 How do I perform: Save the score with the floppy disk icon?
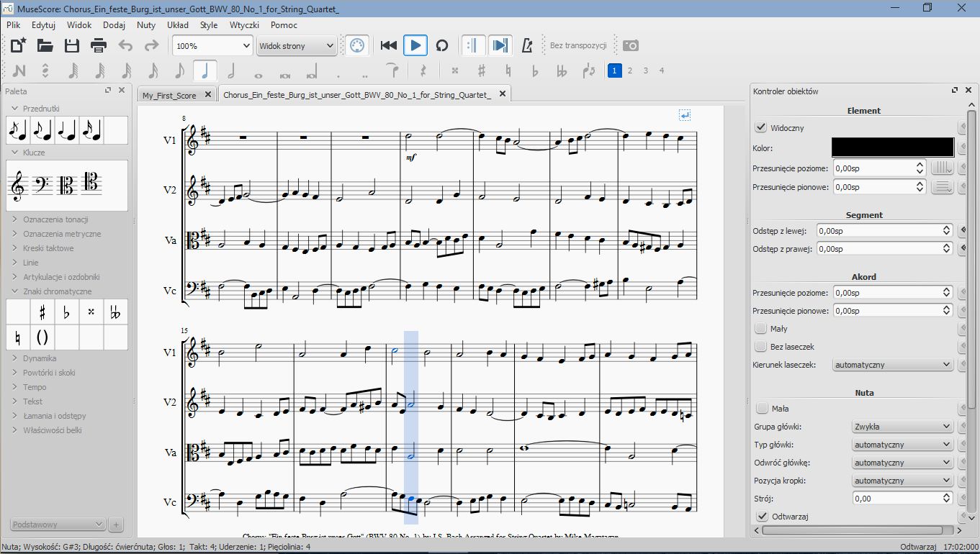pos(72,45)
